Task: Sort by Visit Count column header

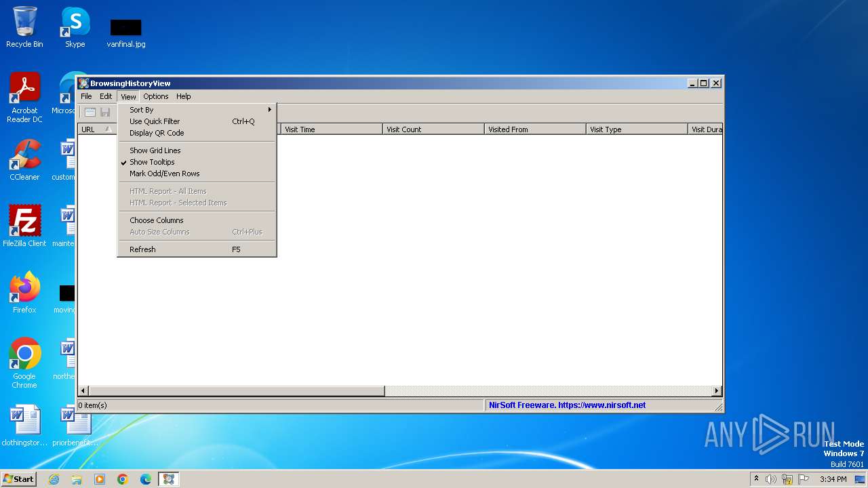Action: pyautogui.click(x=433, y=129)
